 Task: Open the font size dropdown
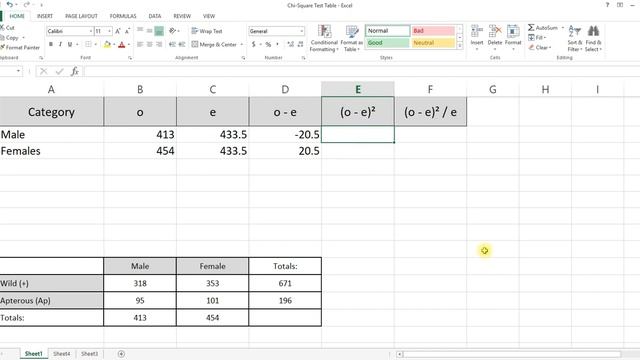(109, 31)
